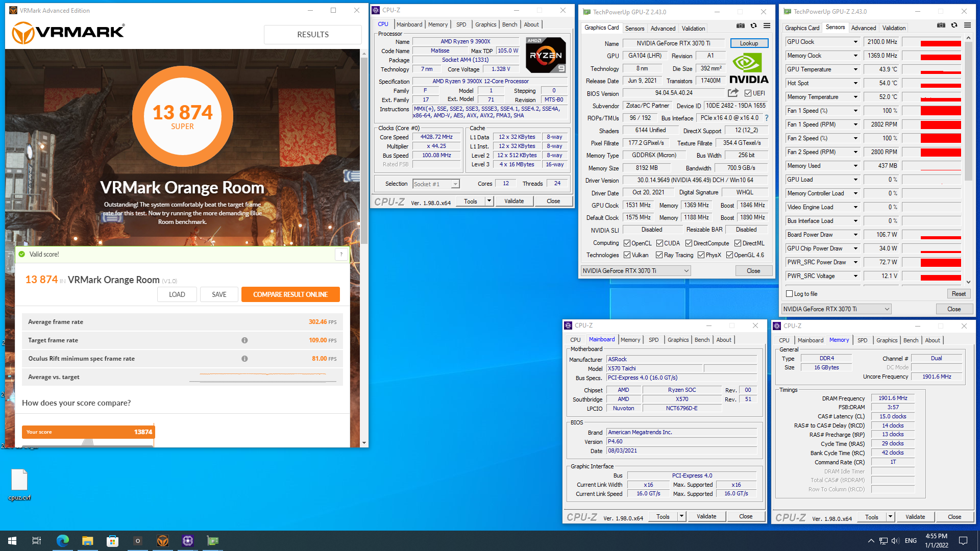Toggle the OpenCL checkbox

[x=627, y=243]
